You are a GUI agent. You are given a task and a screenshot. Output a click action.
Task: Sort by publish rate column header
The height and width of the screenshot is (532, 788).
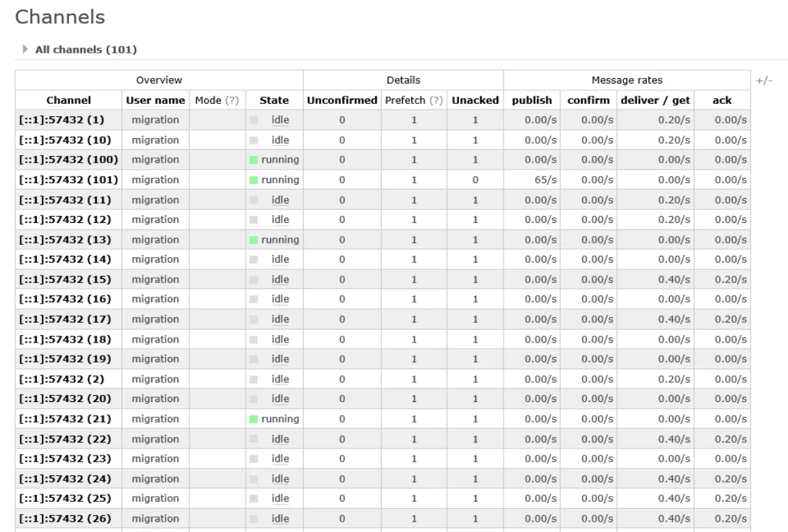coord(531,100)
